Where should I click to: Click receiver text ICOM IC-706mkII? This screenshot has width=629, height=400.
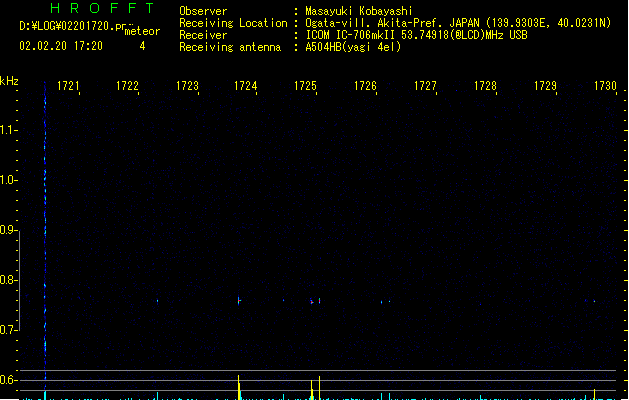[350, 35]
